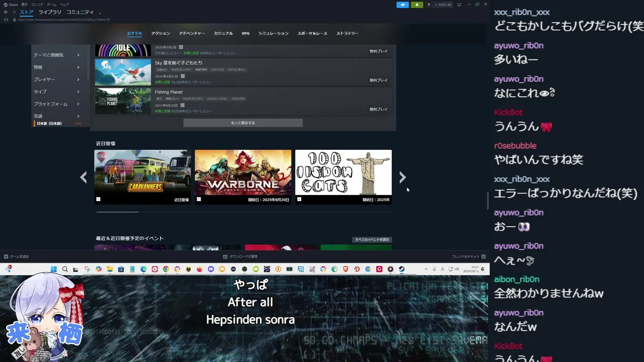Open Brave browser from the taskbar
644x362 pixels.
[x=345, y=269]
